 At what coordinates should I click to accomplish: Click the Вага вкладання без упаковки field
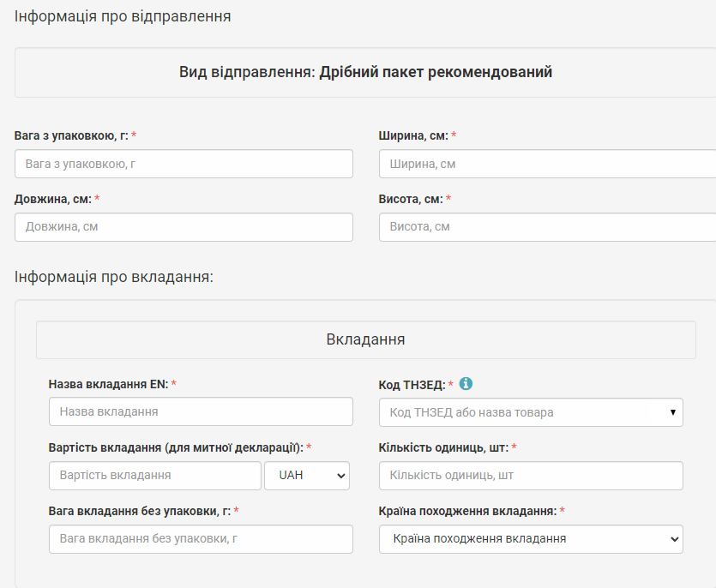pyautogui.click(x=201, y=539)
